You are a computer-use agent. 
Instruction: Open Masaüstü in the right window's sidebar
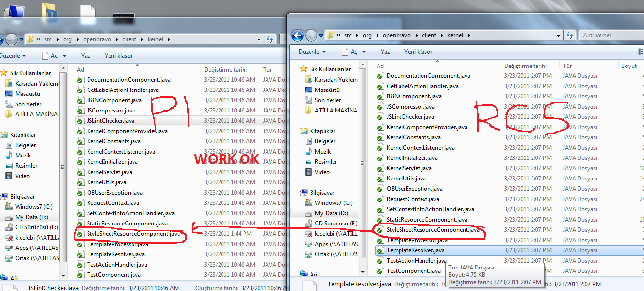pyautogui.click(x=328, y=90)
